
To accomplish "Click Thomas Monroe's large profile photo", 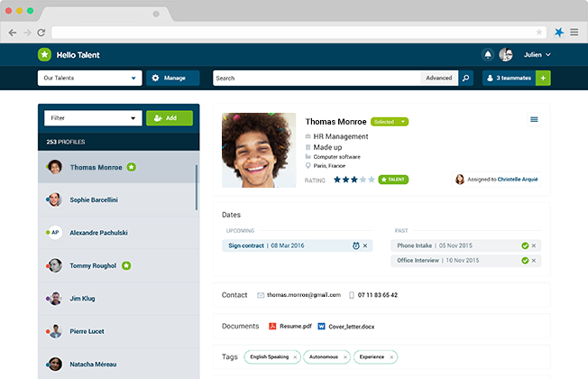I will tap(259, 150).
